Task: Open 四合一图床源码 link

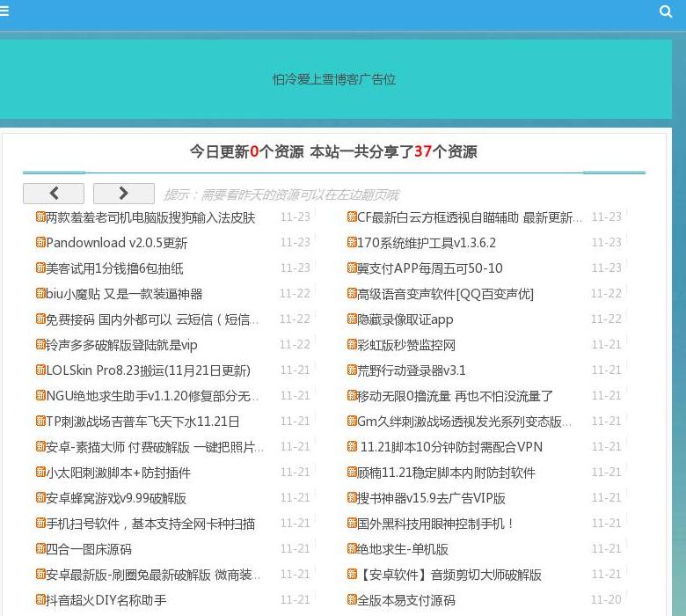Action: tap(89, 548)
